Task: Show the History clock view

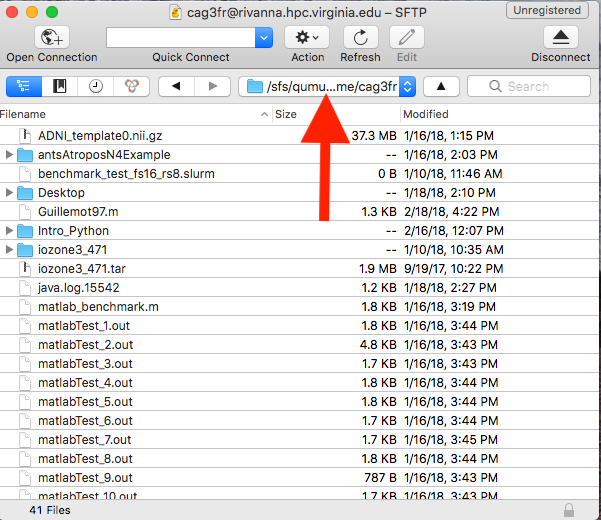Action: click(x=95, y=87)
